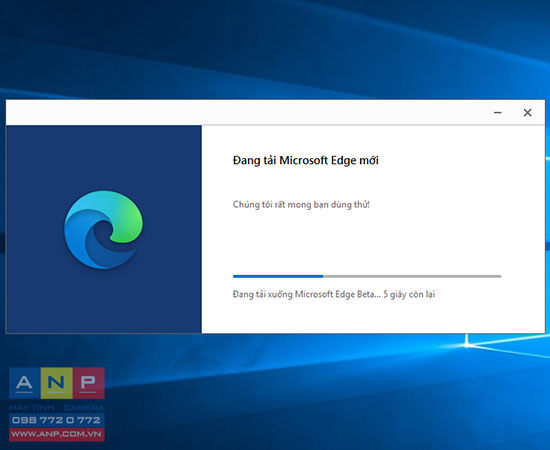Viewport: 550px width, 450px height.
Task: Click the Microsoft Edge logo
Action: 103,230
